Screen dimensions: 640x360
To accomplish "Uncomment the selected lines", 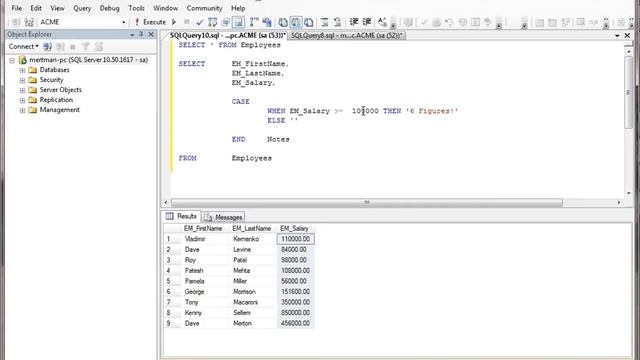I will point(338,22).
